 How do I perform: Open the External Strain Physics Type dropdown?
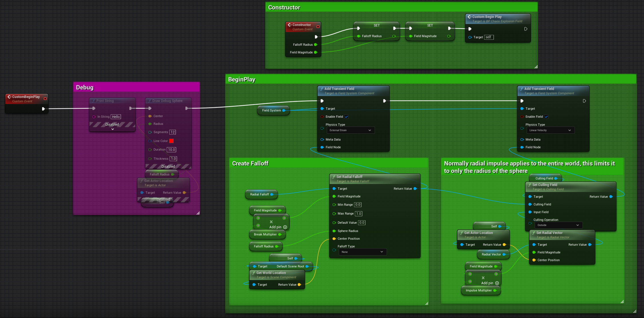coord(351,130)
